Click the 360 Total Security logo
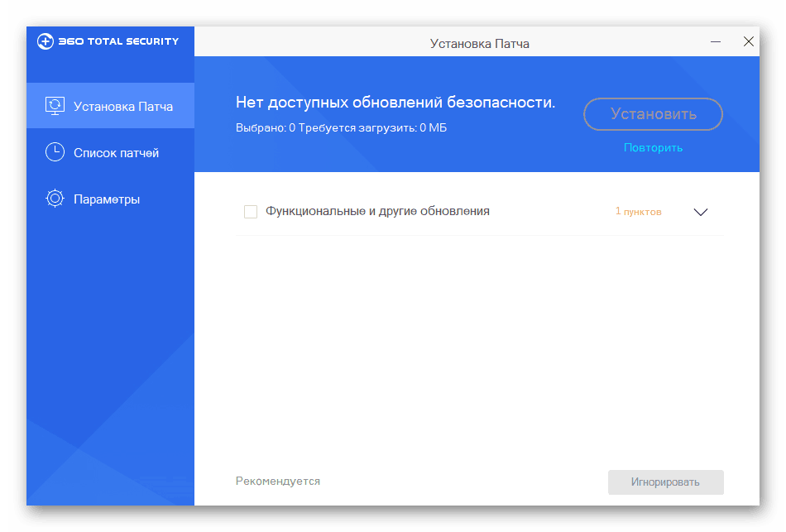The image size is (786, 532). tap(108, 40)
